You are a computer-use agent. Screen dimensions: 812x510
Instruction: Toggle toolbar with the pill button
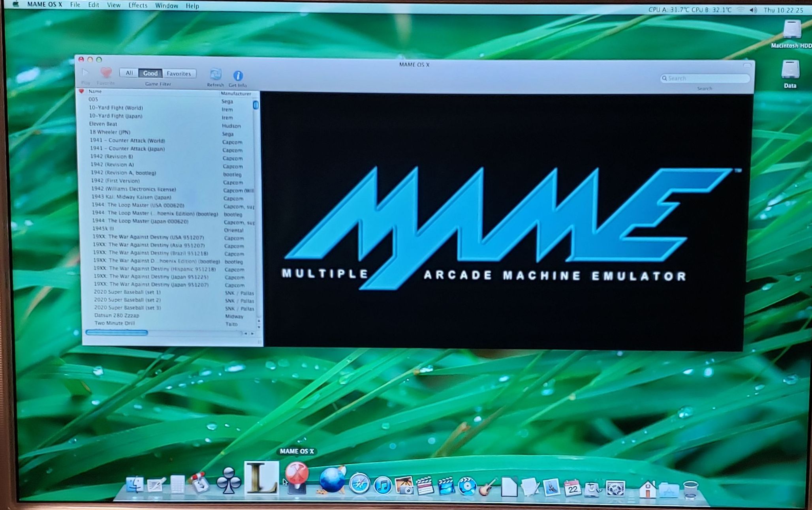coord(747,65)
